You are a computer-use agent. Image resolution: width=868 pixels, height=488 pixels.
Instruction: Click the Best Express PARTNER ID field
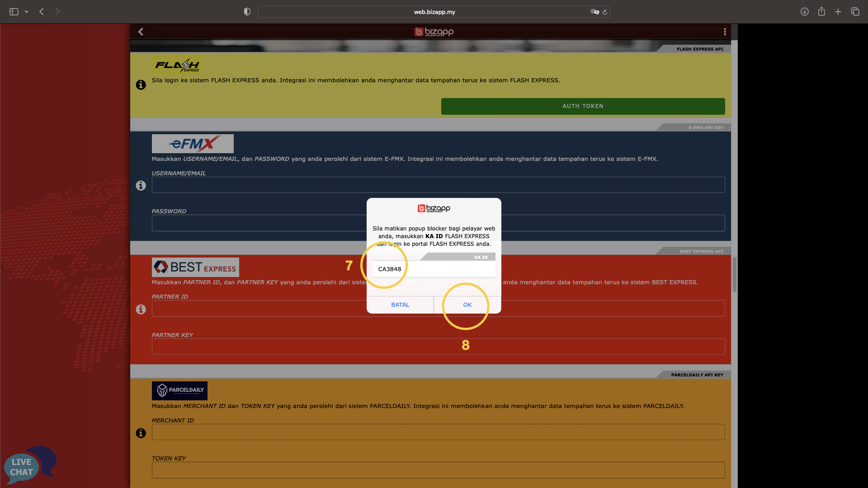pyautogui.click(x=438, y=309)
